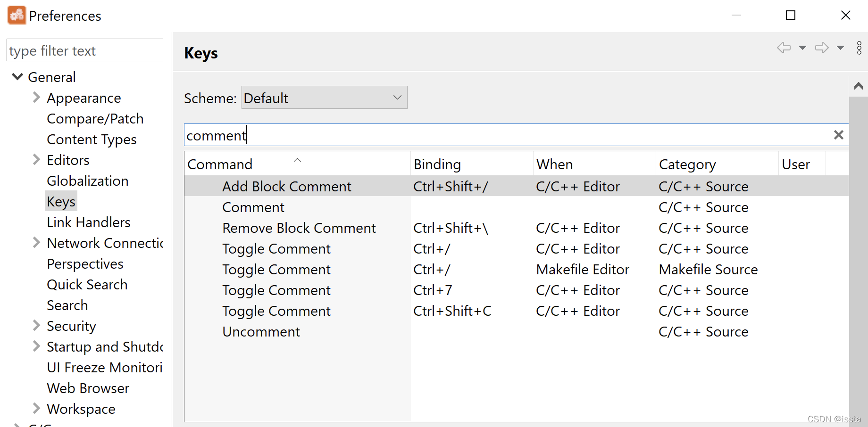Expand the Appearance tree node

[36, 98]
